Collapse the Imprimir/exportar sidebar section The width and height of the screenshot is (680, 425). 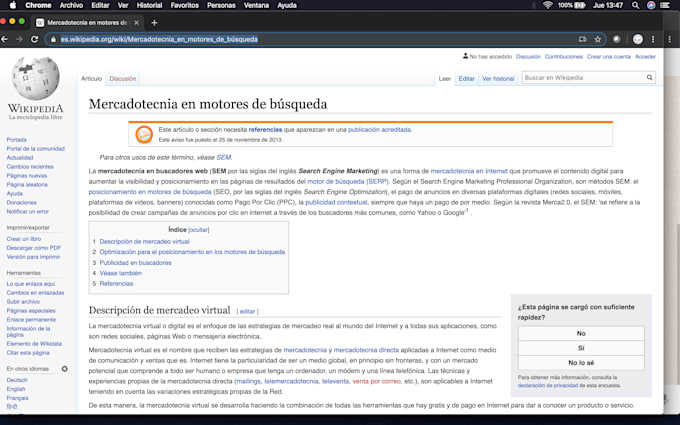point(29,227)
